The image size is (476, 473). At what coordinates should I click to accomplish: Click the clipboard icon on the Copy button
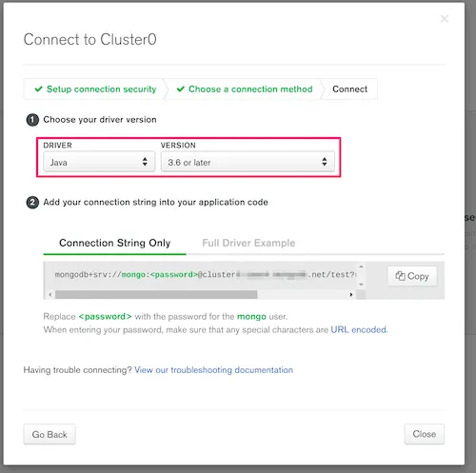(400, 276)
